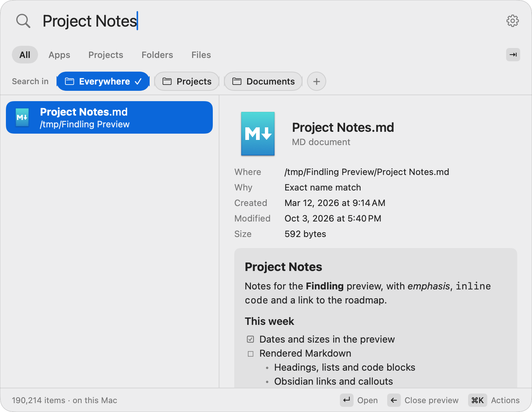
Task: Click the tab-arrow button beside the filter tabs
Action: pyautogui.click(x=513, y=55)
